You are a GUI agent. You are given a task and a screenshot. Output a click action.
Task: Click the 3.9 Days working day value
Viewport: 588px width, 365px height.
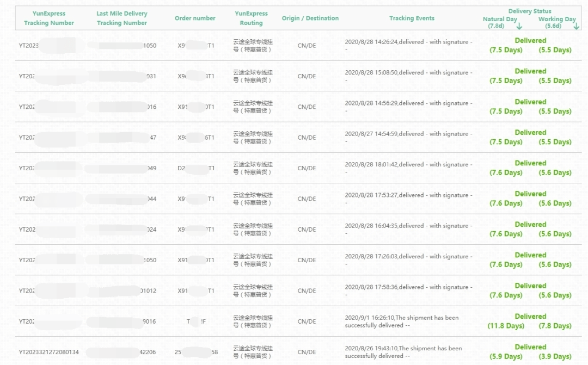click(x=555, y=357)
